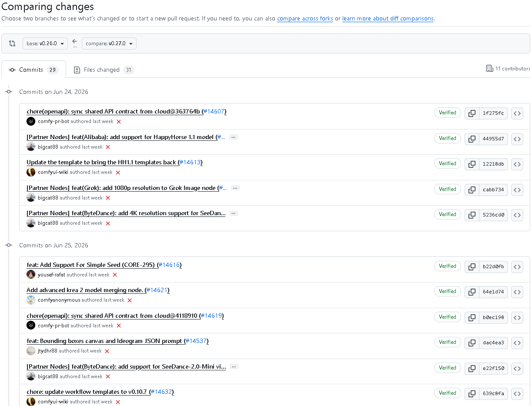Click Verified badge on commit cabb734
The height and width of the screenshot is (406, 532).
(x=448, y=189)
